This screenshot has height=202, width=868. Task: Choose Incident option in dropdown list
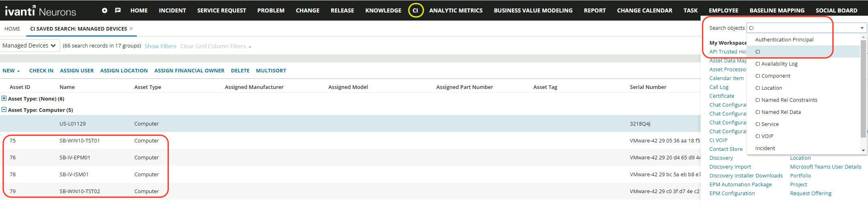pyautogui.click(x=804, y=148)
